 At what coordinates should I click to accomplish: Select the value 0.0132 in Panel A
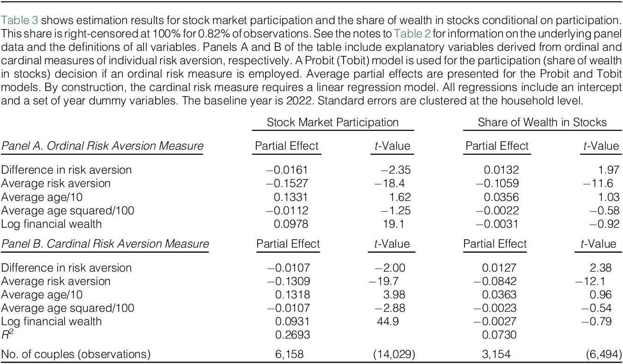pos(501,170)
